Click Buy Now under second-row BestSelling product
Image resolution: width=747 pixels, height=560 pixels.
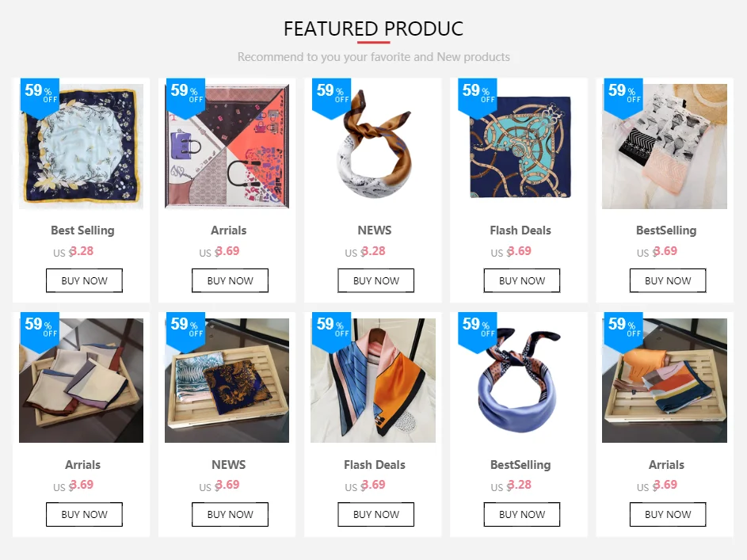(522, 514)
